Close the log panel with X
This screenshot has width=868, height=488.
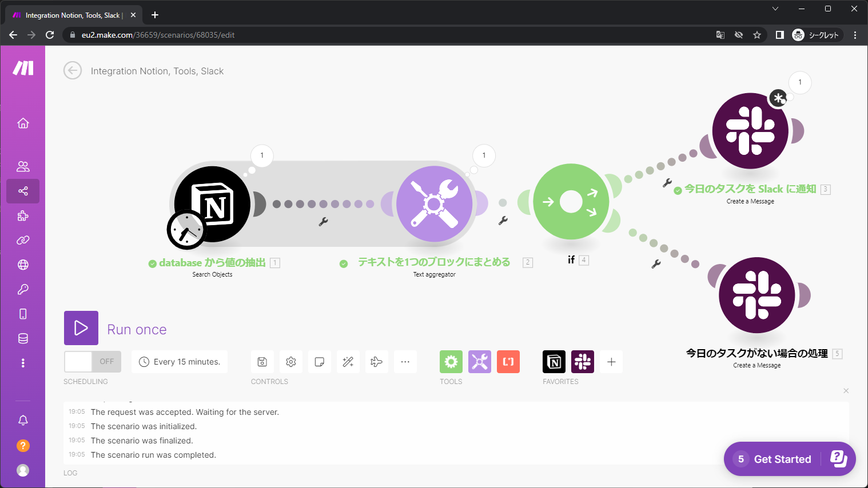[x=846, y=391]
